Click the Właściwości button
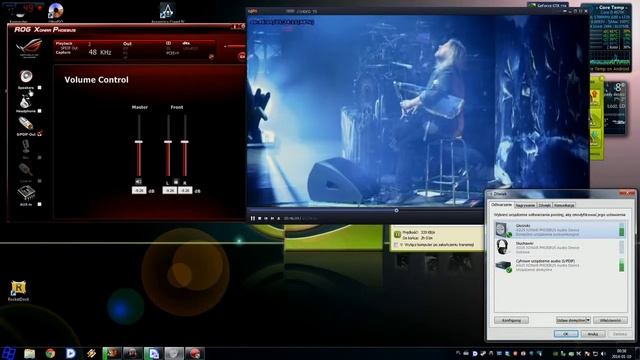640x360 pixels. point(610,320)
